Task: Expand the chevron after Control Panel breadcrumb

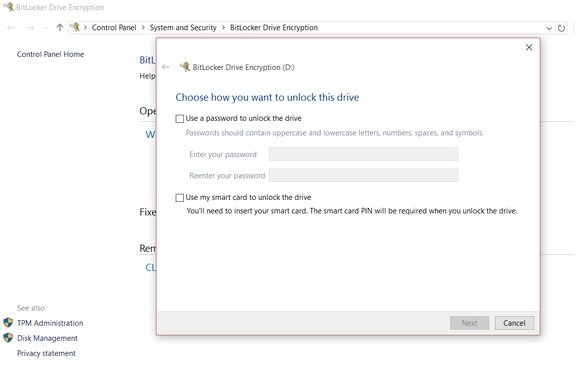Action: click(143, 28)
